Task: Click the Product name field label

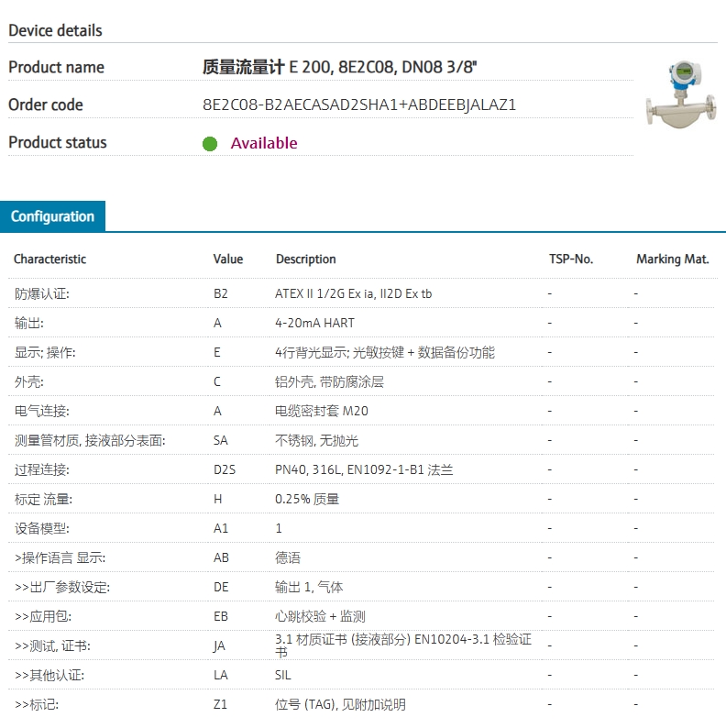Action: (56, 67)
